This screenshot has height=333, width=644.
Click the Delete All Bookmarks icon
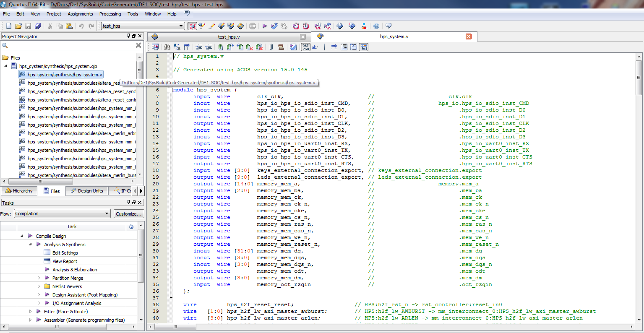tap(259, 47)
